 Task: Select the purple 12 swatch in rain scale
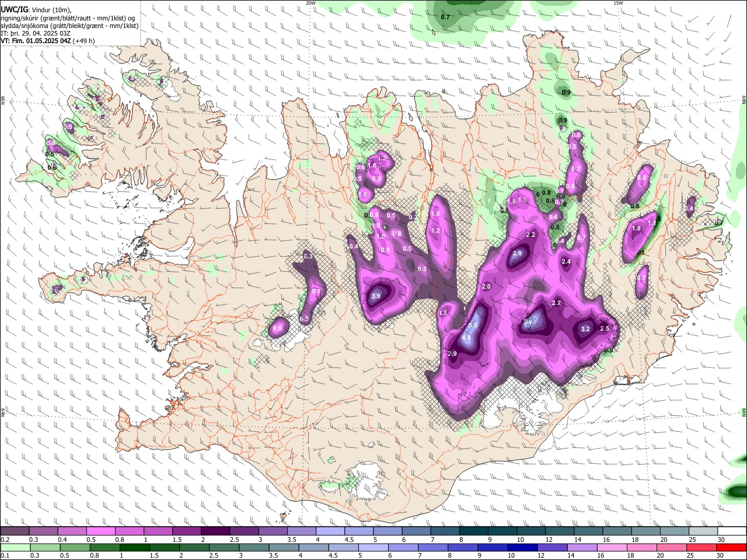(553, 548)
